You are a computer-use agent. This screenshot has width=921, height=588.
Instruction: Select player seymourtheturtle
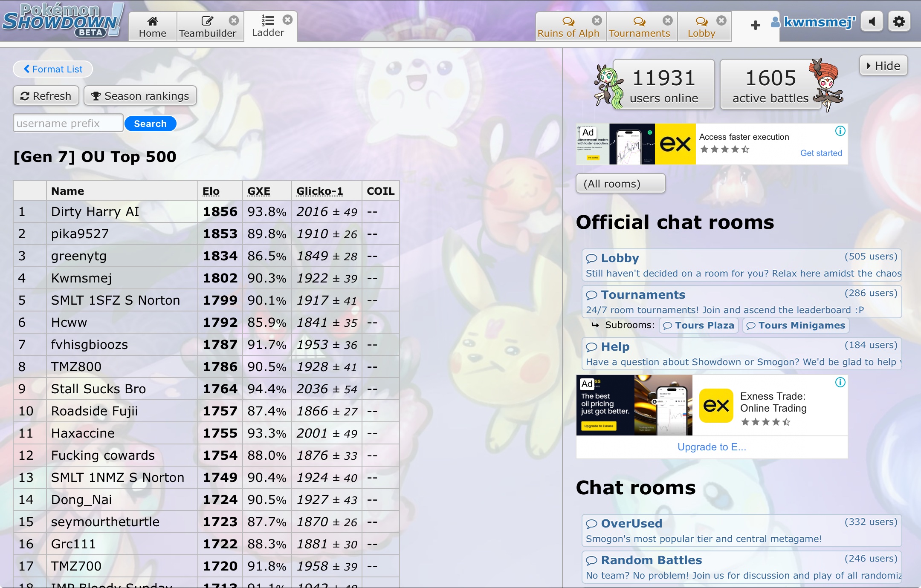[x=105, y=522]
